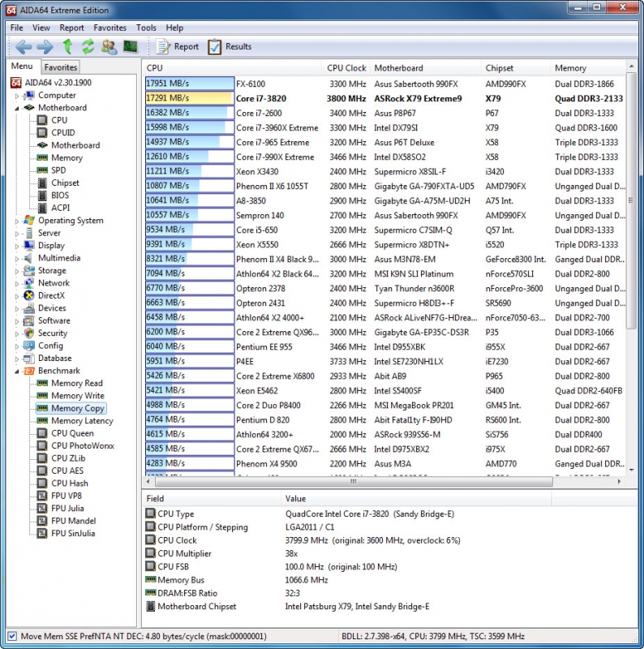Sort by the CPU Clock column header

coord(345,68)
